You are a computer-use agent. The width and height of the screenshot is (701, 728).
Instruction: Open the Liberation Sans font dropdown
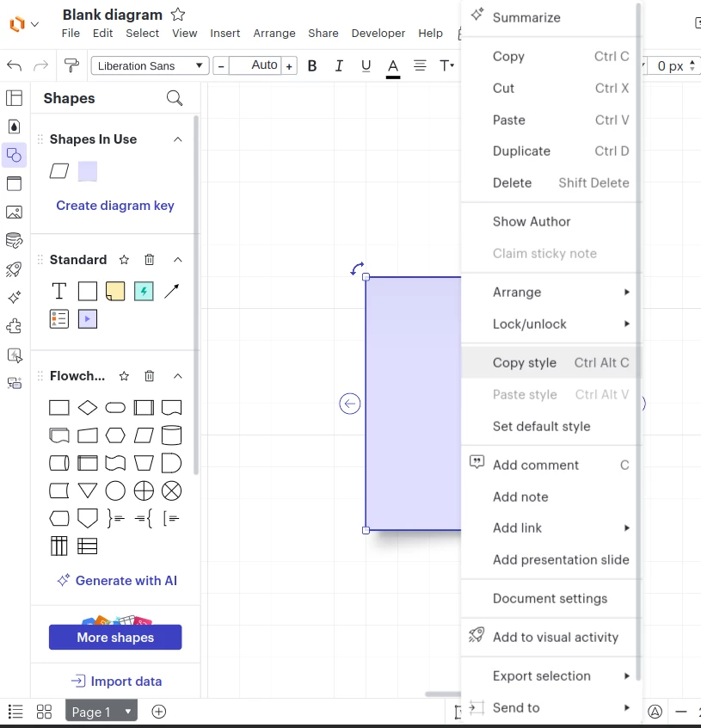tap(149, 65)
